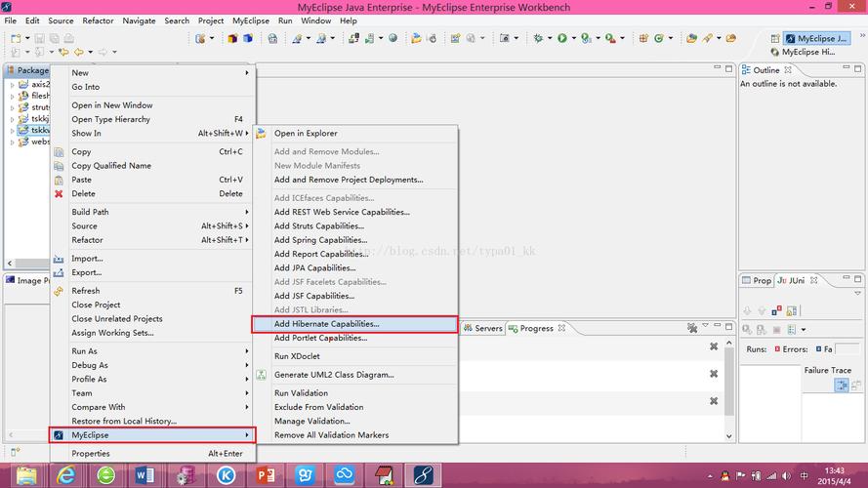Click the Progress view scroll down arrow
Viewport: 868px width, 488px height.
pos(729,436)
